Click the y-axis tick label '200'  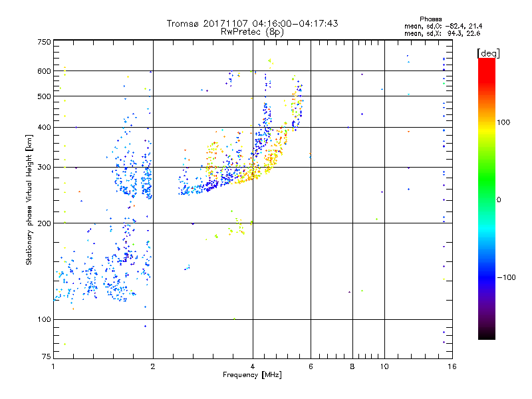[x=44, y=223]
